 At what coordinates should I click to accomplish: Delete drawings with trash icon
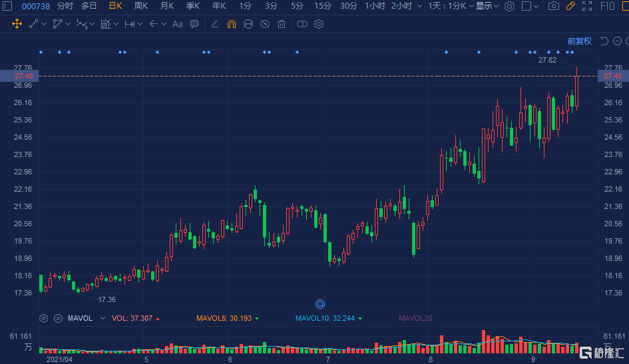[x=282, y=24]
